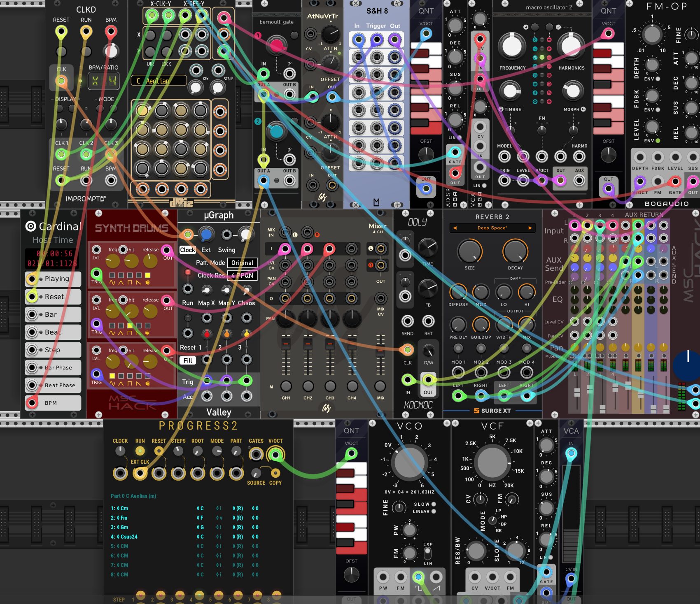Click the '4: ◊Csus24' chord row in Progress2
700x604 pixels.
184,537
